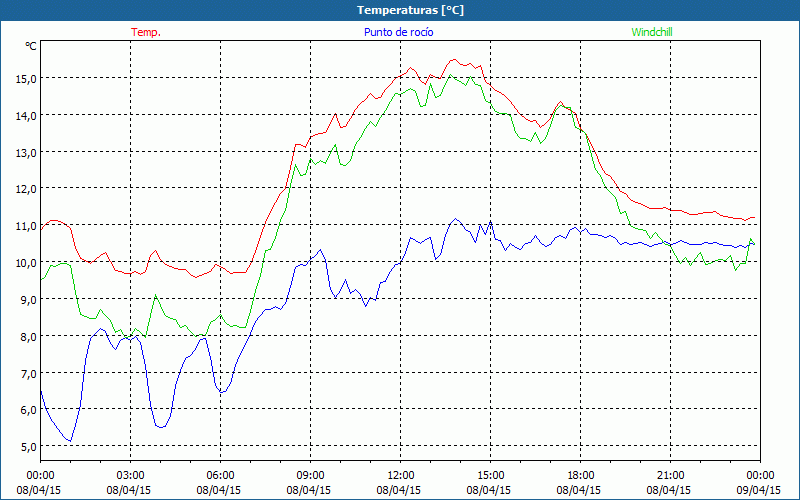
Task: Select the blue "Punto de rocío" legend label
Action: pyautogui.click(x=398, y=32)
